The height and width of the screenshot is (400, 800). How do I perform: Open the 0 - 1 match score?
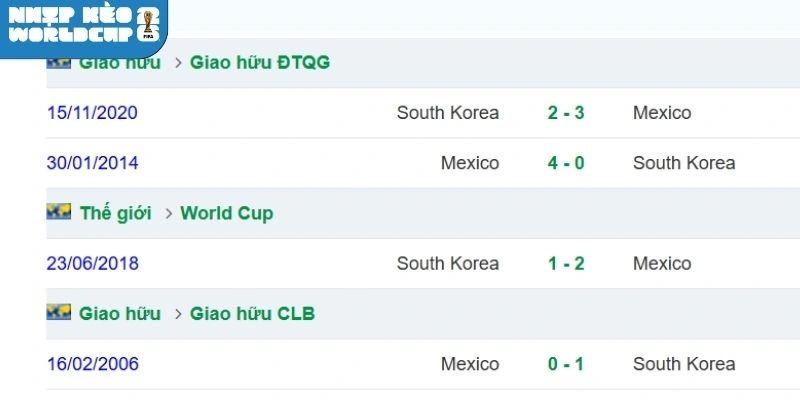pos(566,364)
